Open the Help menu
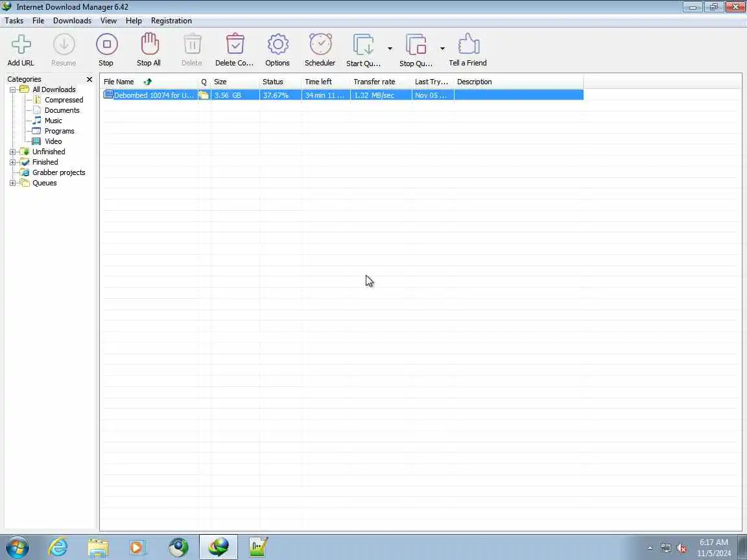This screenshot has height=560, width=747. tap(134, 21)
